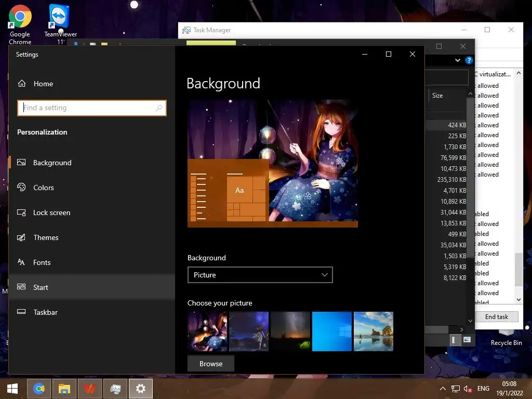Click the Fonts letter icon
Image resolution: width=532 pixels, height=399 pixels.
21,262
